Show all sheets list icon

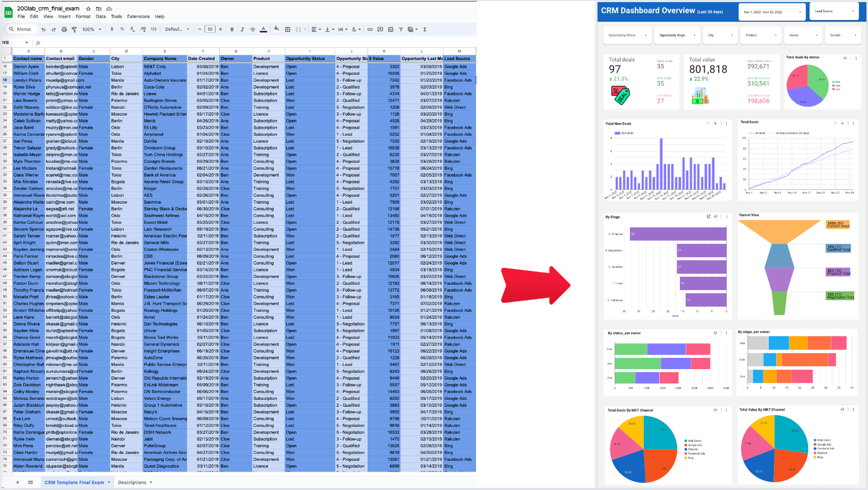30,482
